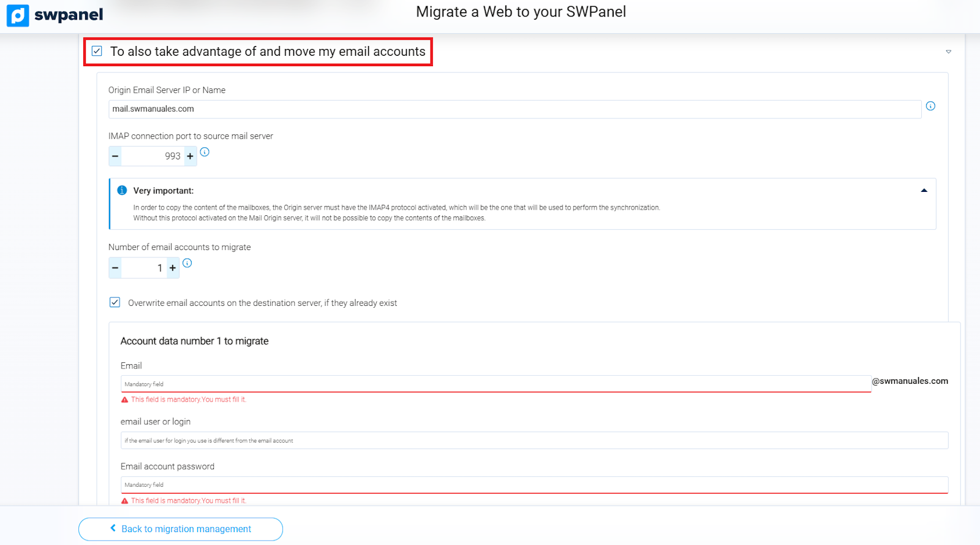Click info icon next to IMAP port stepper

(x=205, y=152)
